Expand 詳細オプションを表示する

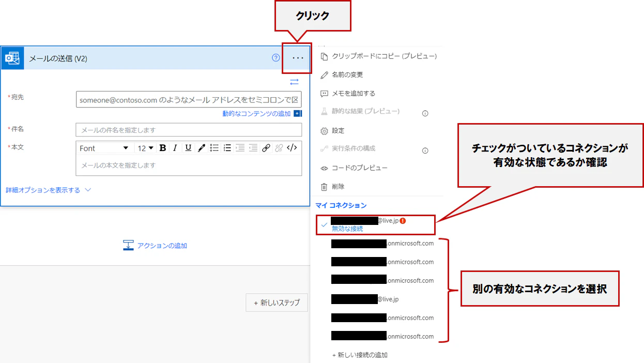(x=49, y=190)
